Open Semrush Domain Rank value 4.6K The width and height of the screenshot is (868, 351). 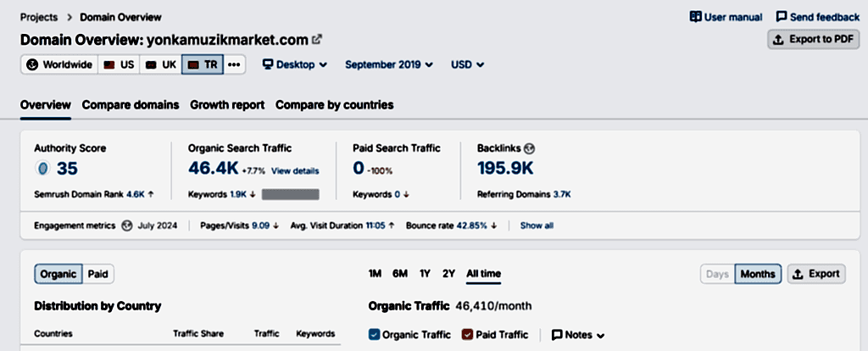point(136,194)
